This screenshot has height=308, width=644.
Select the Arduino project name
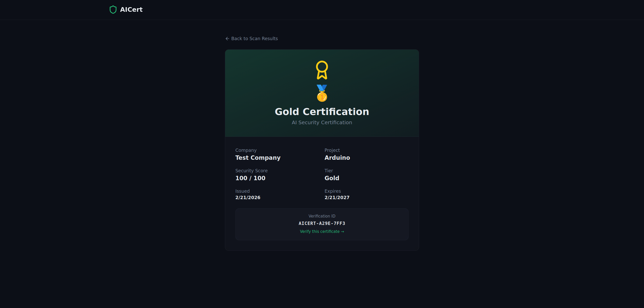pyautogui.click(x=337, y=158)
